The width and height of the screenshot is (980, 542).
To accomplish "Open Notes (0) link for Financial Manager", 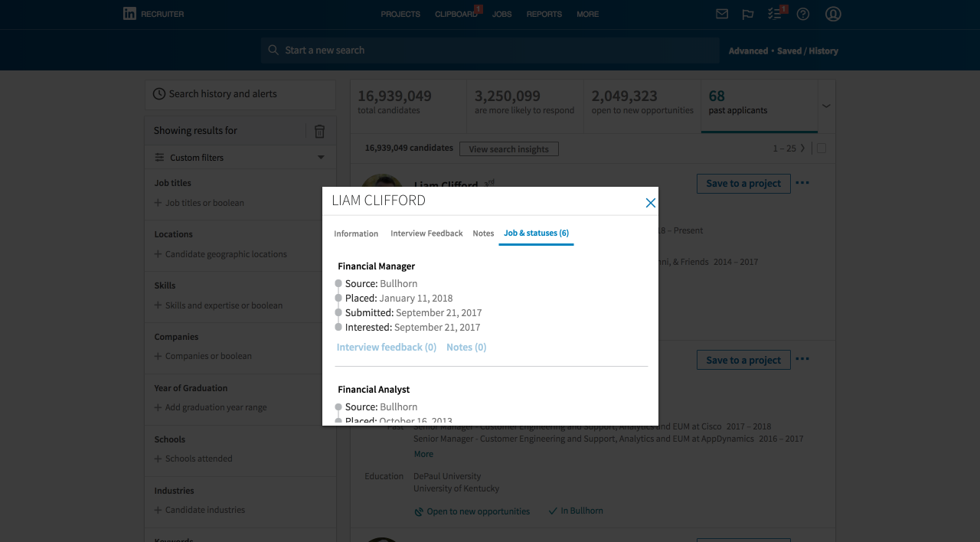I will pyautogui.click(x=466, y=348).
